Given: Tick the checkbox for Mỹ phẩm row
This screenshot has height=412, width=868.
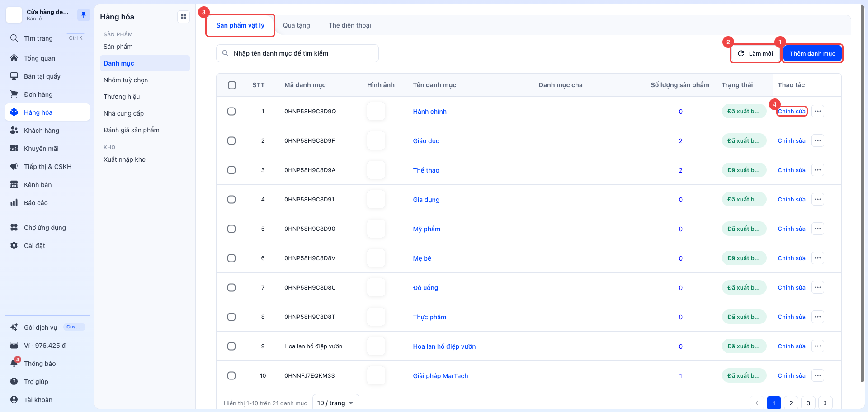Looking at the screenshot, I should (231, 229).
